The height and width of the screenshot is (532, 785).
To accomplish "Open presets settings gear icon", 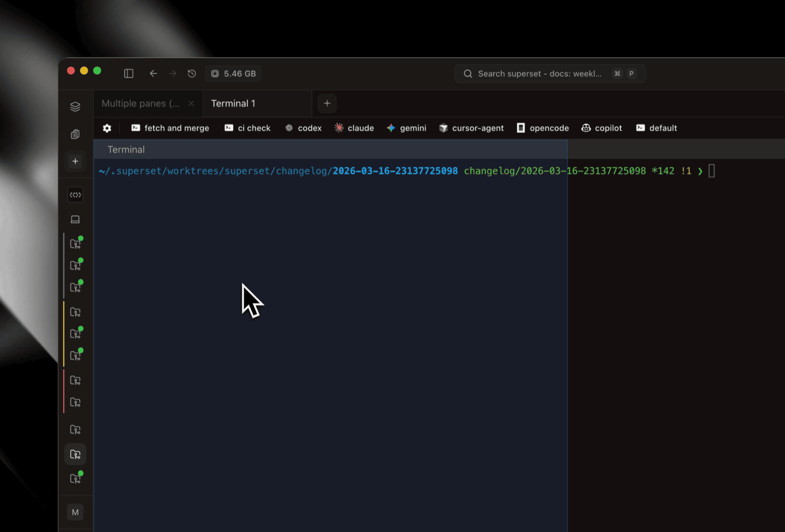I will [x=107, y=128].
